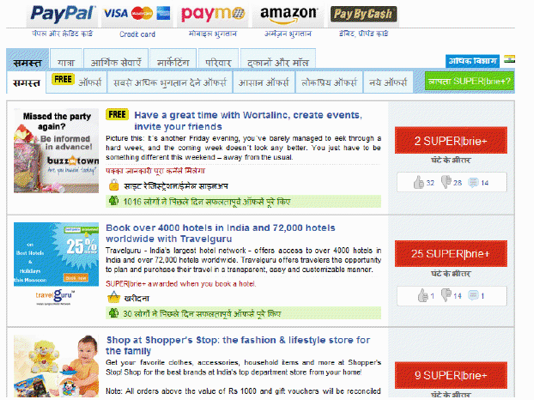
Task: Select the FREE ऑफर्स filter tab
Action: pyautogui.click(x=76, y=82)
